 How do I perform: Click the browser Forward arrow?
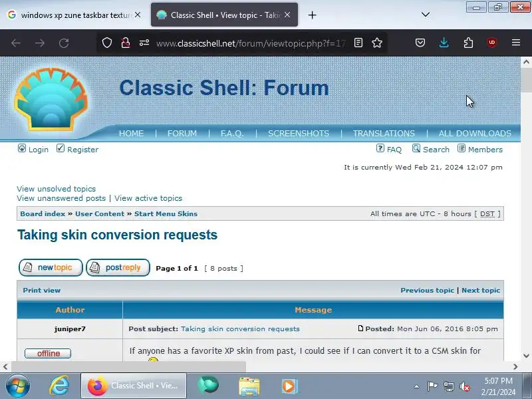40,43
